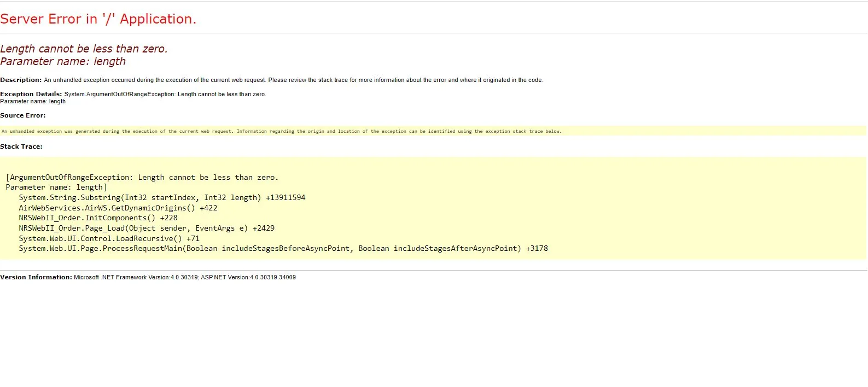
Task: Click the 'NRSWebII_Order.Page_Load' stack line
Action: (x=147, y=228)
